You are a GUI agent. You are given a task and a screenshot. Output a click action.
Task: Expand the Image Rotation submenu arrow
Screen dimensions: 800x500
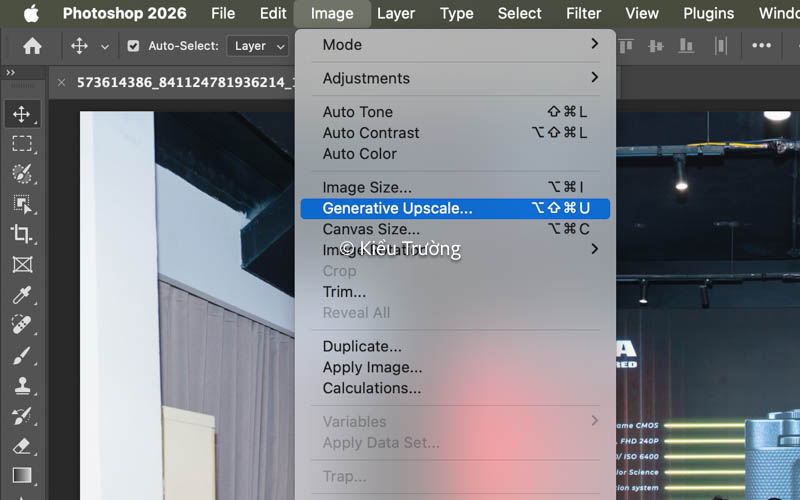[594, 249]
